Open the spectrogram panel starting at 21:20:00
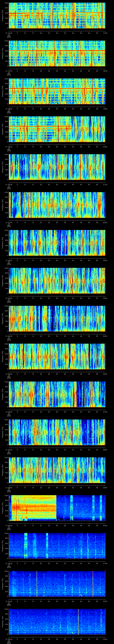The image size is (114, 644). coord(57,167)
